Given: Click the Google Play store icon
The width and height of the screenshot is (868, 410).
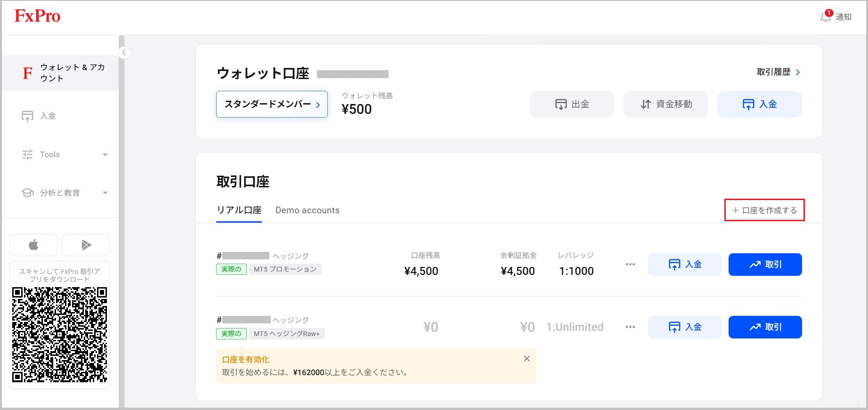Looking at the screenshot, I should tap(86, 245).
